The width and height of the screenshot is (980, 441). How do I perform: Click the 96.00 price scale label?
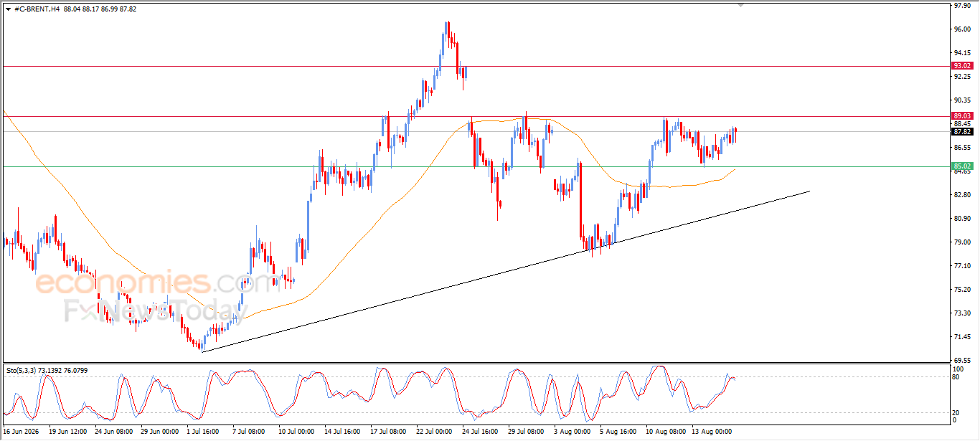pyautogui.click(x=962, y=29)
